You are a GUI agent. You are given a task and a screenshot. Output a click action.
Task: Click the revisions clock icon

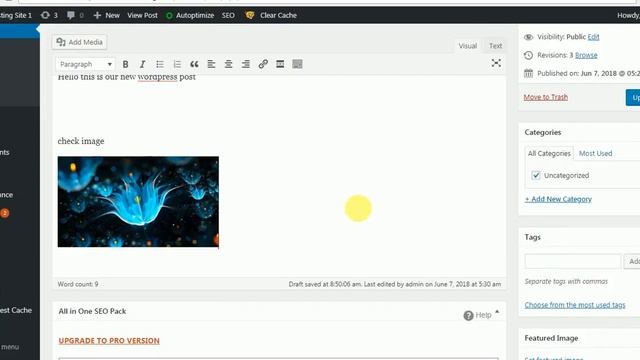coord(528,55)
